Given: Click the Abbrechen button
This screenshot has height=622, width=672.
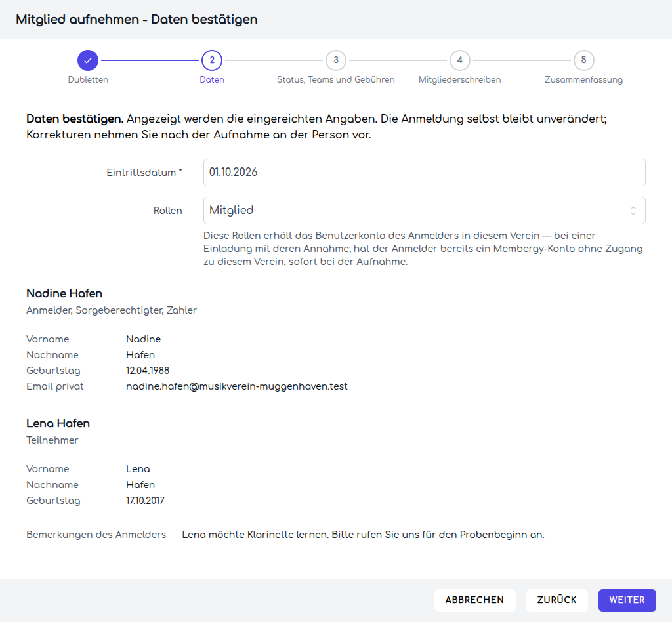Looking at the screenshot, I should [475, 600].
